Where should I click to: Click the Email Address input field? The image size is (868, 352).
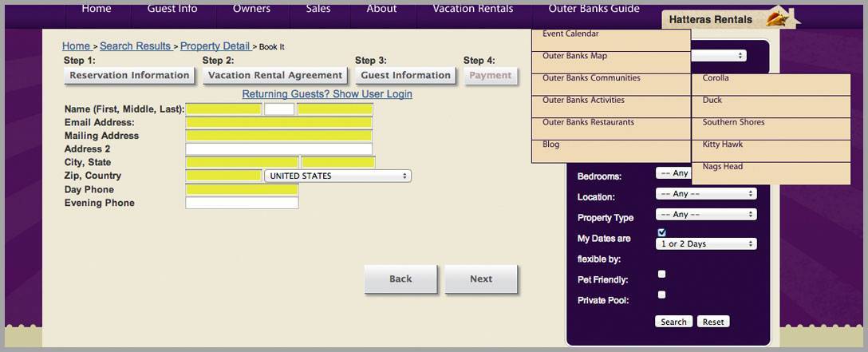coord(279,122)
